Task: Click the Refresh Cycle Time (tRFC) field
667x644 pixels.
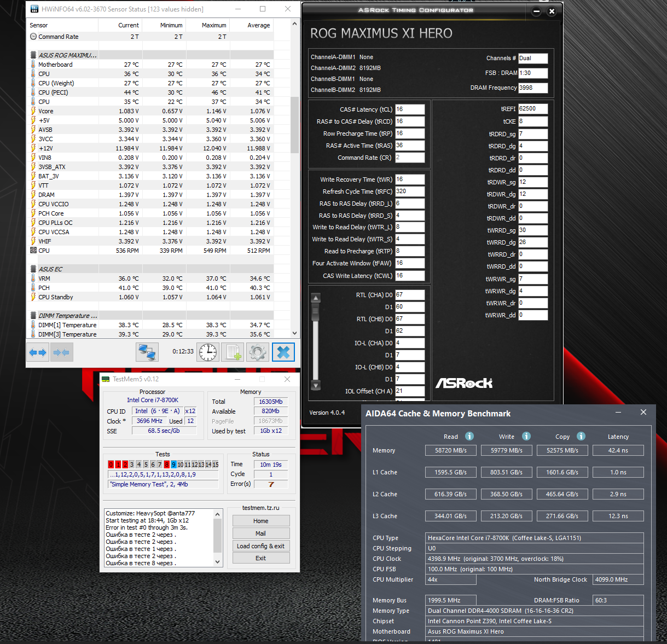Action: pos(410,192)
